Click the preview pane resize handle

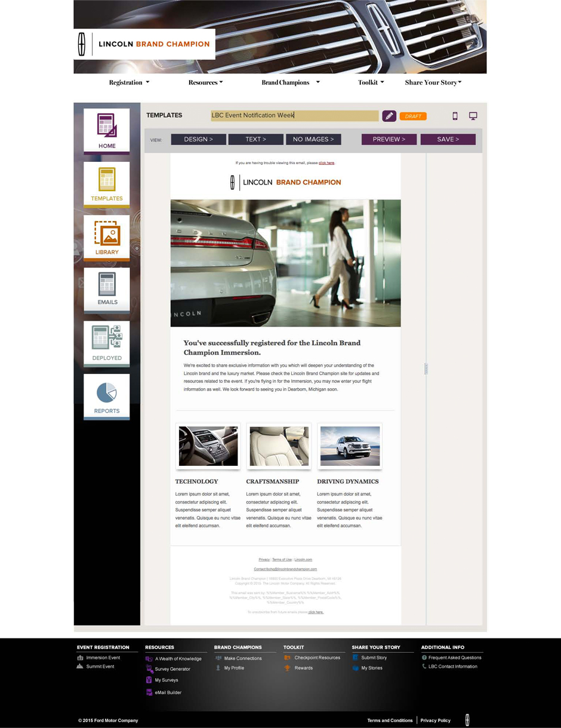[426, 368]
